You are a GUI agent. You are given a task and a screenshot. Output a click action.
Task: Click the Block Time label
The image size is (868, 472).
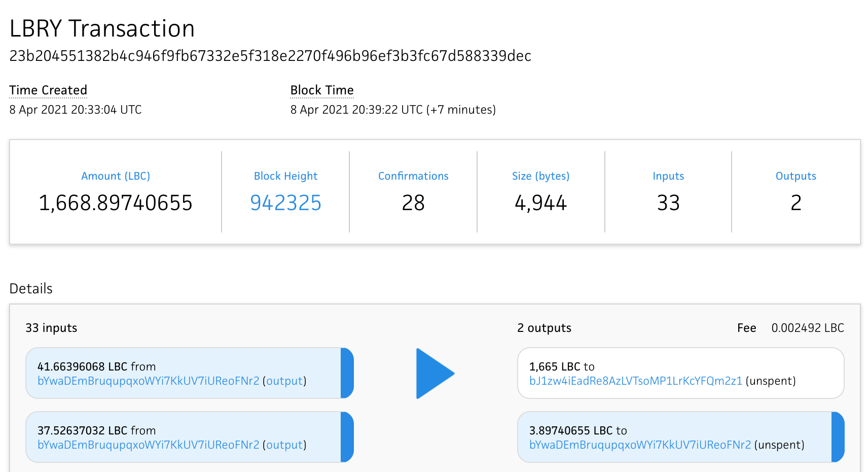coord(322,90)
